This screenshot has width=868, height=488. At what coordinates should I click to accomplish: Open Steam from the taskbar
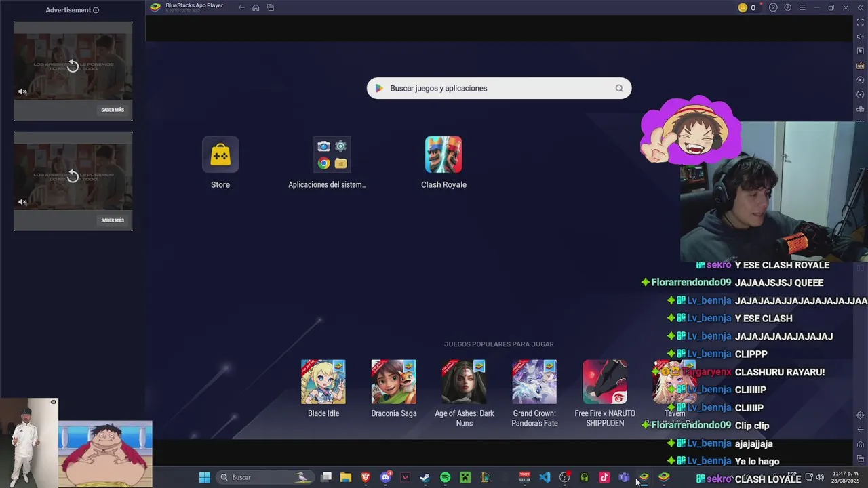425,477
